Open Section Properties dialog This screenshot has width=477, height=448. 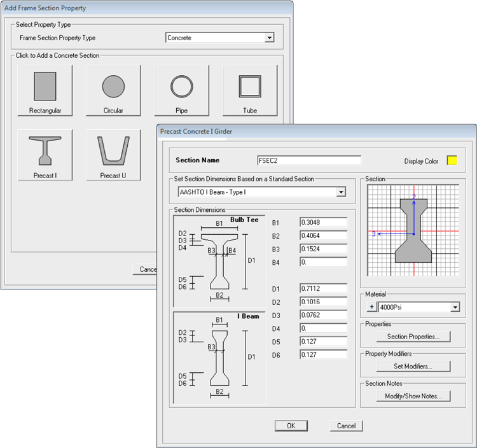click(x=413, y=337)
